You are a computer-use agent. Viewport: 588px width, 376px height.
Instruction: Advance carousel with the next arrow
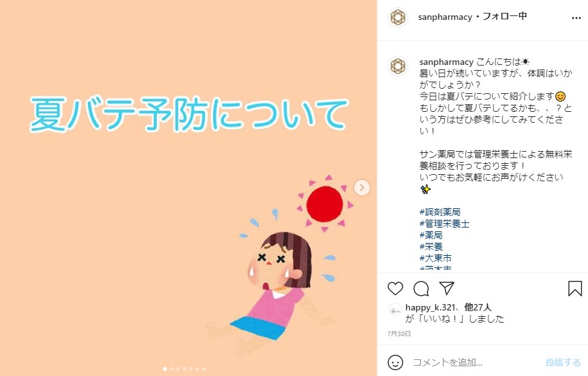coord(362,188)
